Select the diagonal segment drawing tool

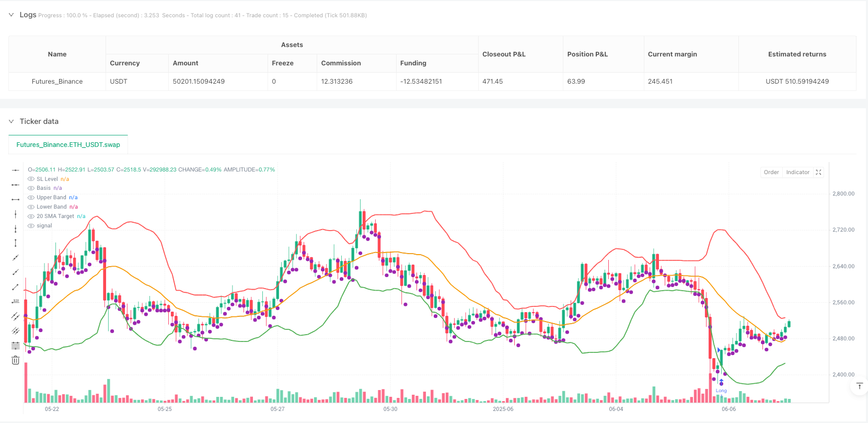point(16,287)
